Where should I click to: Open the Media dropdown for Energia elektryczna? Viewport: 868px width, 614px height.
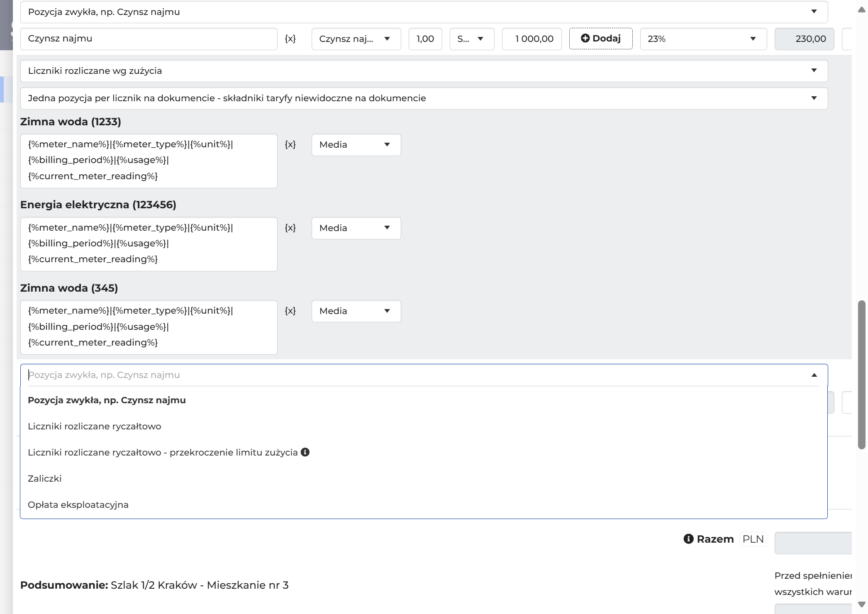coord(356,228)
